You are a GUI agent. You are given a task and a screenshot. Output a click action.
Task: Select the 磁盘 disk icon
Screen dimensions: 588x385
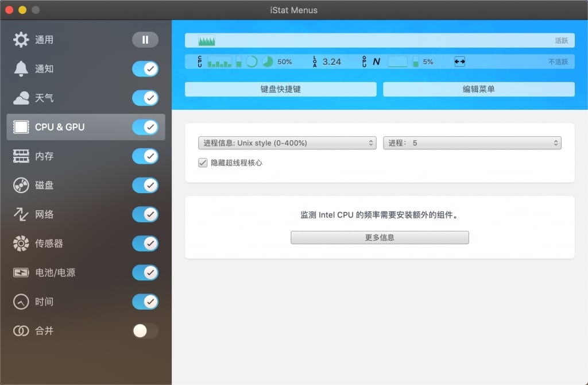click(x=21, y=186)
